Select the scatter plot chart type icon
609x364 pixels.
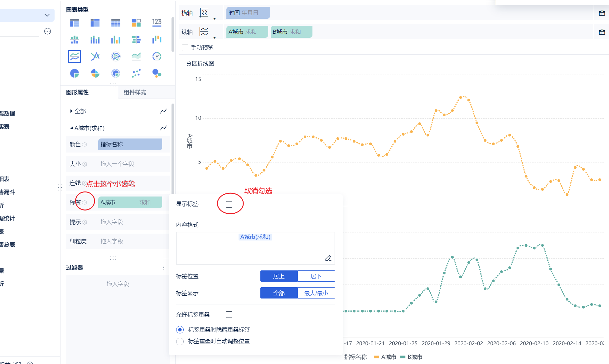tap(136, 74)
